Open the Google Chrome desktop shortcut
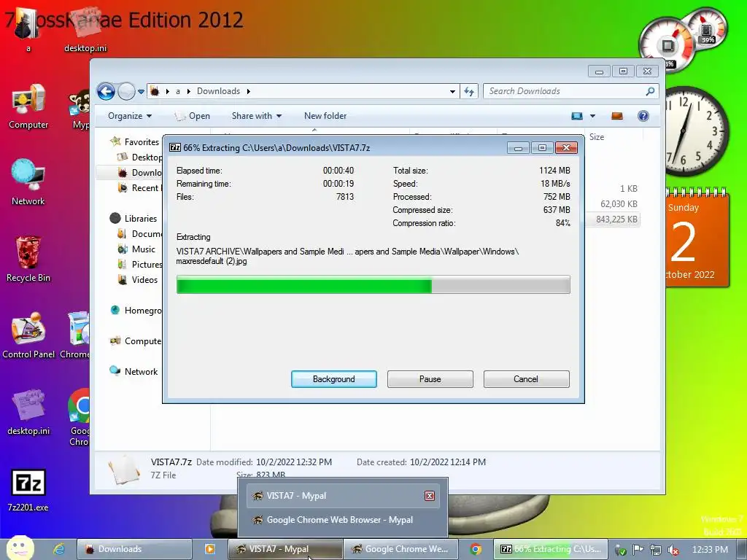This screenshot has width=747, height=560. click(79, 416)
